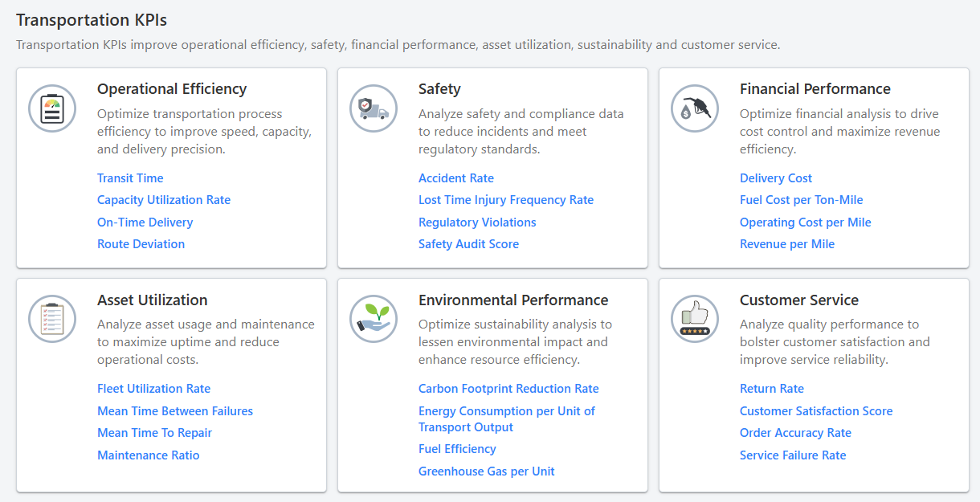View the Maintenance Ratio KPI
Screen dimensions: 980x502
148,455
